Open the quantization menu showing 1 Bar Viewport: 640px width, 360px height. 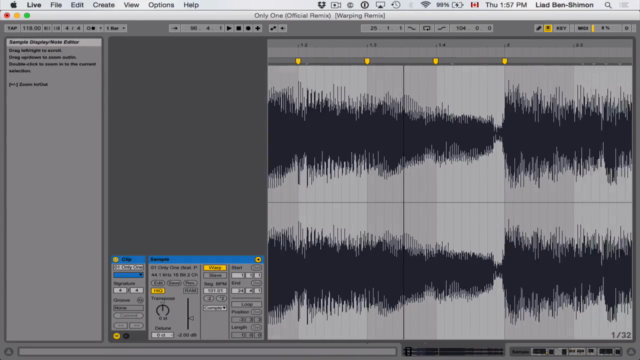pos(116,28)
